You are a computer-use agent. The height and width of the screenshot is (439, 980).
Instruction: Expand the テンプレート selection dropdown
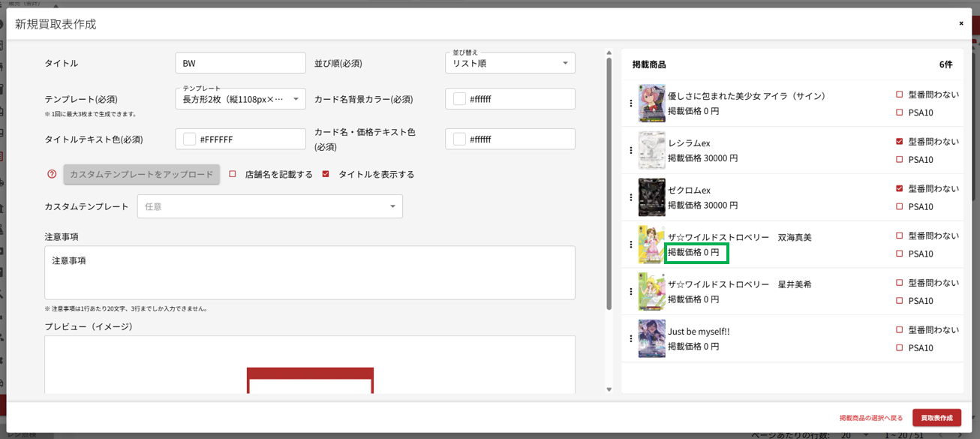point(240,98)
